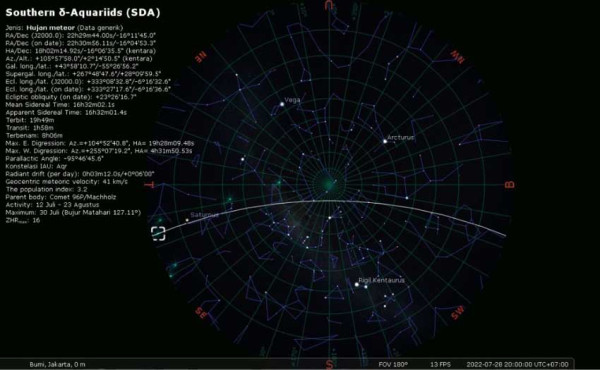This screenshot has height=370, width=600.
Task: Click the red B west cardinal marker
Action: pos(510,185)
